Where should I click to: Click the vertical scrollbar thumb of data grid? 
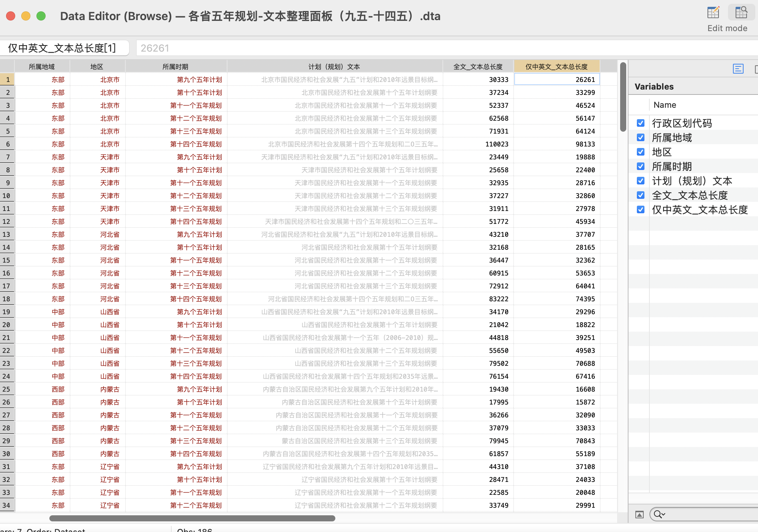click(623, 97)
